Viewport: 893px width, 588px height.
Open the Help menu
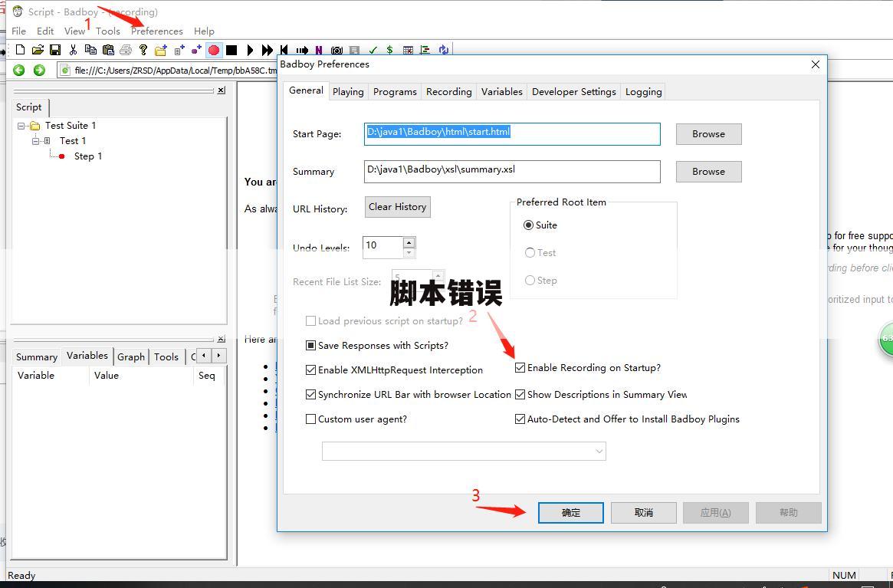(x=204, y=31)
